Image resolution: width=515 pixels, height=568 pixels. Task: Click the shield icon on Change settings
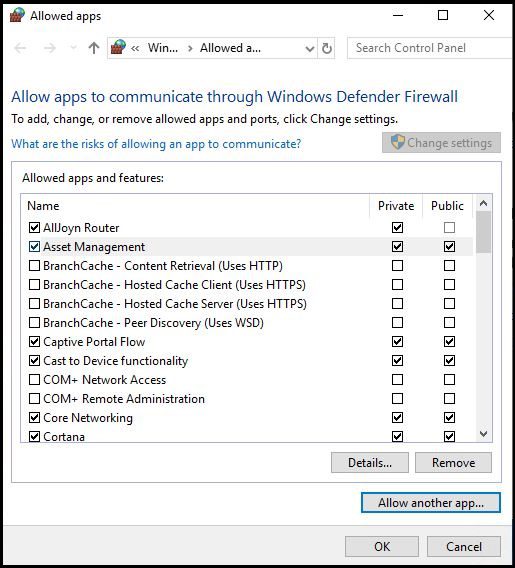[397, 142]
